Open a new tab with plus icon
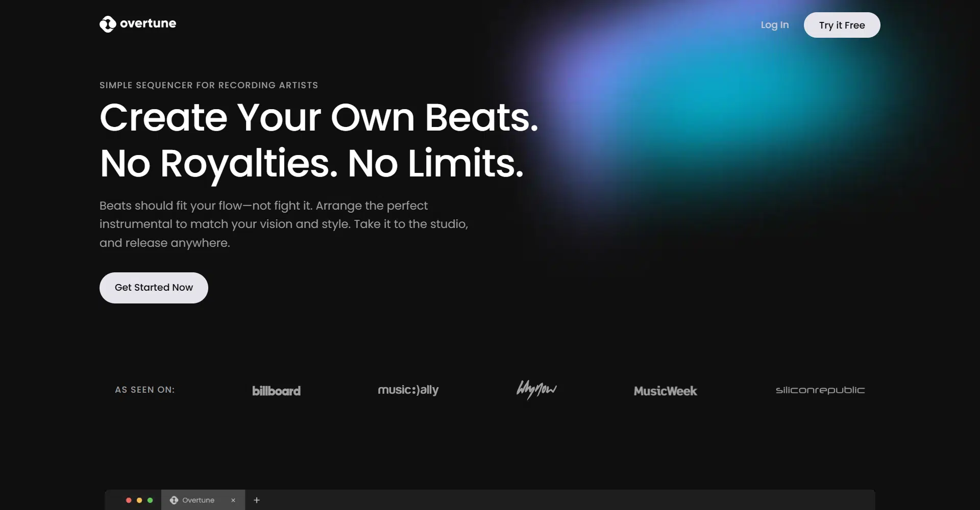Viewport: 980px width, 510px height. coord(257,500)
